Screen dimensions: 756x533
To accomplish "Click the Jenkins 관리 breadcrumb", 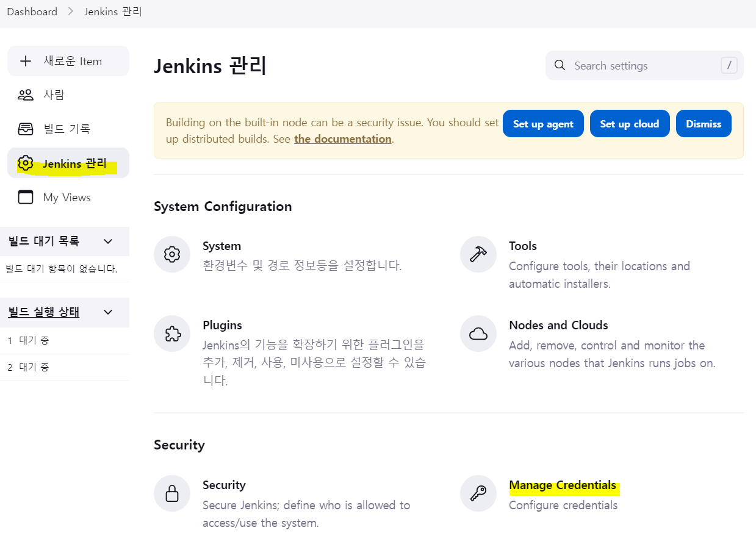I will point(113,12).
